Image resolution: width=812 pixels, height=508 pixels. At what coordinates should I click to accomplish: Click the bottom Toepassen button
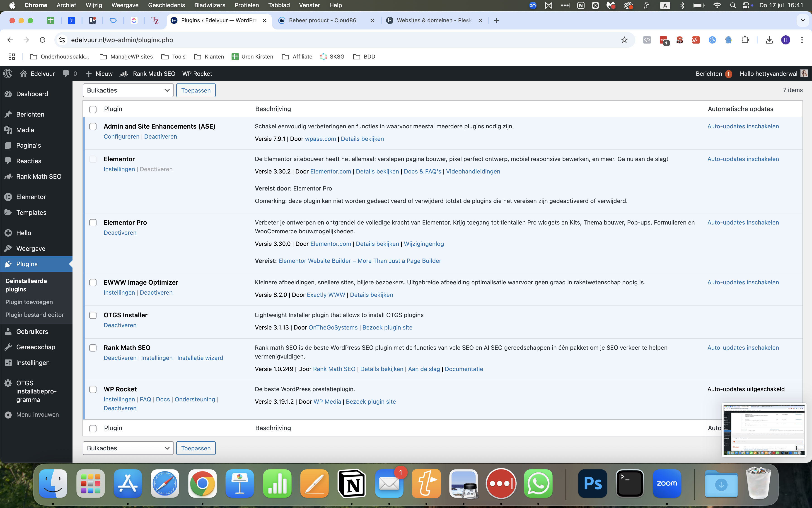coord(196,448)
